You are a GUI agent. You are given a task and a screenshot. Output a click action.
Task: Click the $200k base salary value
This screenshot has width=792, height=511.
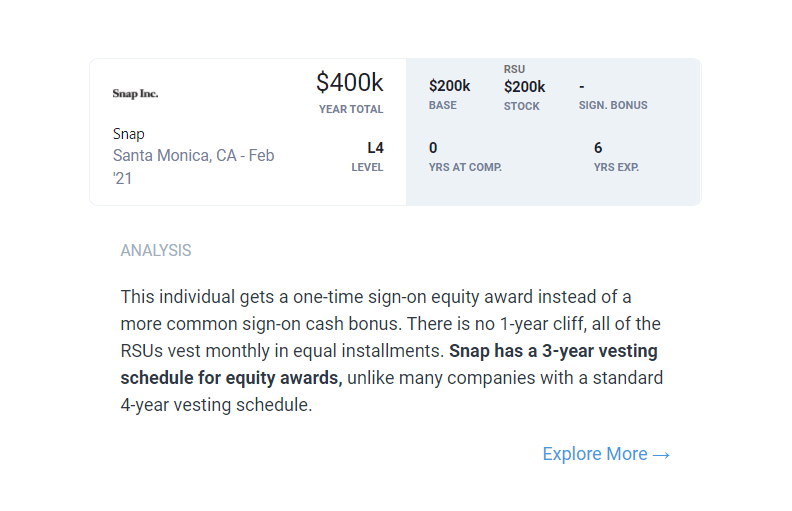(449, 87)
